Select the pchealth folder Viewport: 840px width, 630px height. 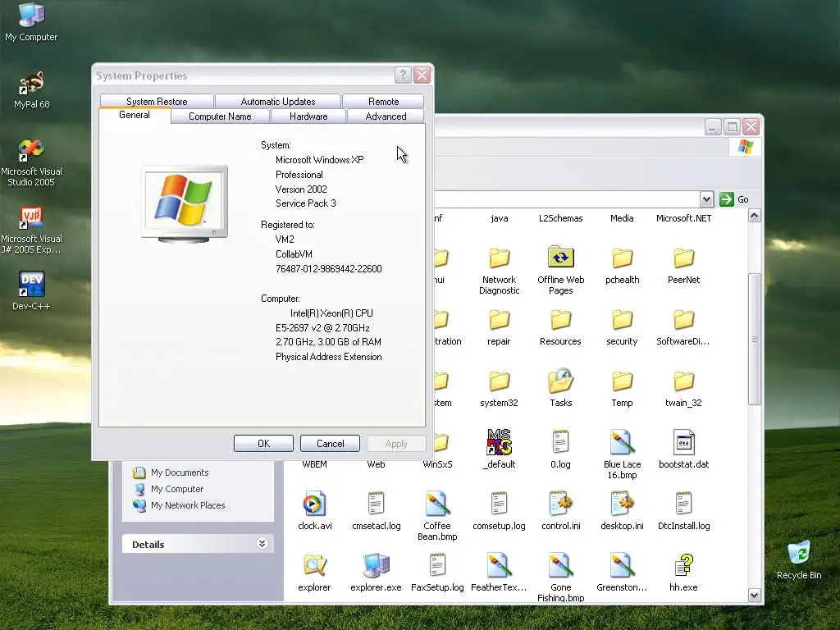(x=622, y=266)
